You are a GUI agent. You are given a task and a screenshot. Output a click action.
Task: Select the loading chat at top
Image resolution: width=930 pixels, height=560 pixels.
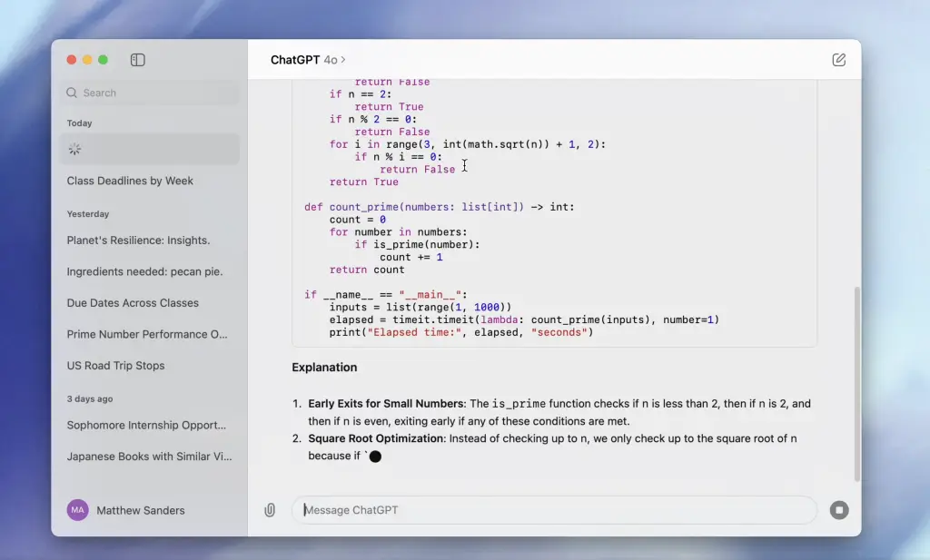coord(149,149)
